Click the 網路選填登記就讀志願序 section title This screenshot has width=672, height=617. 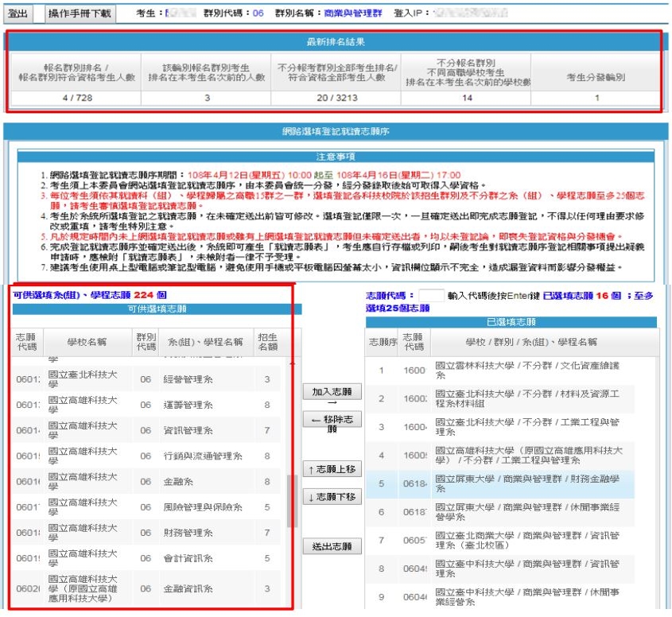coord(336,131)
